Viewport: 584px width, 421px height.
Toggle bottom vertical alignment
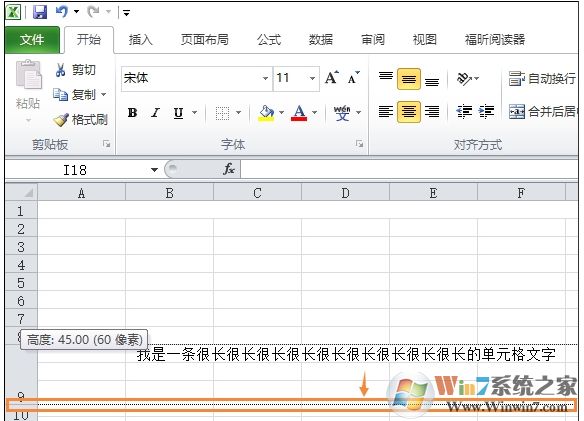432,81
